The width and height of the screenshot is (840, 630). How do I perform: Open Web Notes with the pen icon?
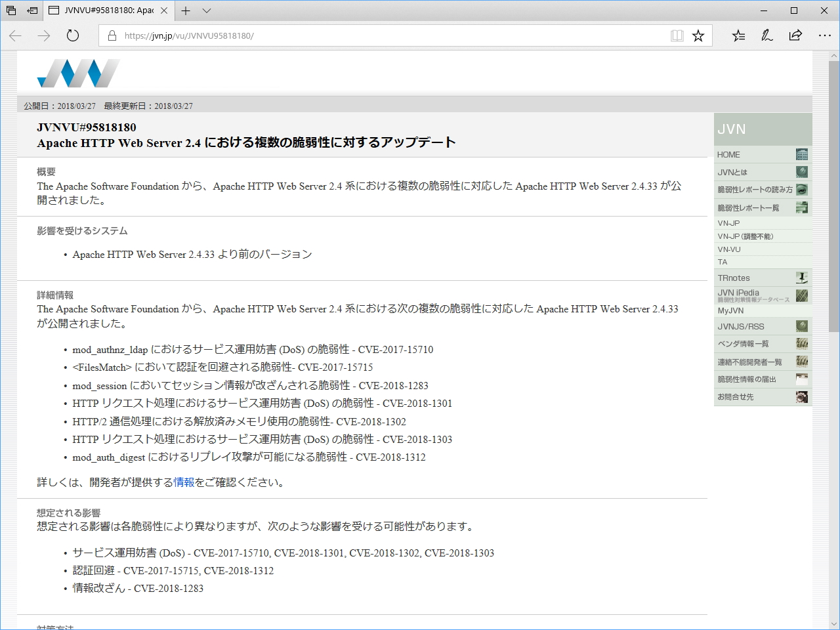point(766,35)
